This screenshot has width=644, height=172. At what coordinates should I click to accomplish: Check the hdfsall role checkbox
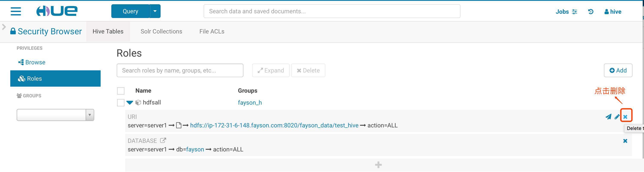tap(121, 103)
